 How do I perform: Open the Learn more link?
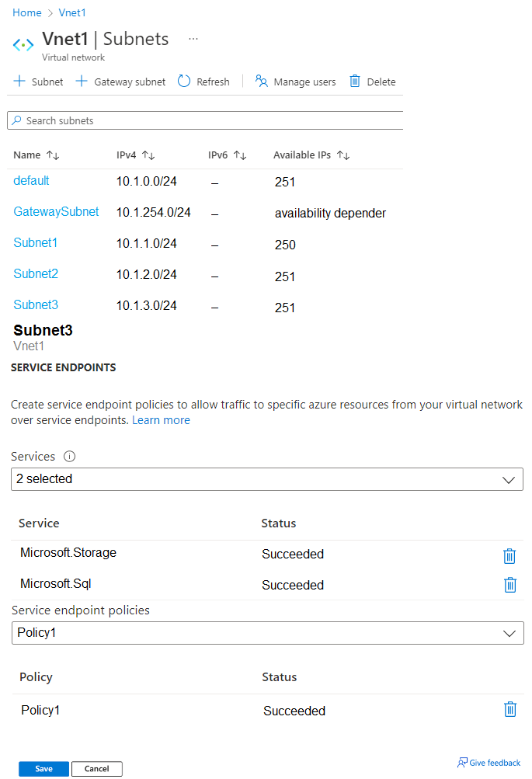coord(161,420)
